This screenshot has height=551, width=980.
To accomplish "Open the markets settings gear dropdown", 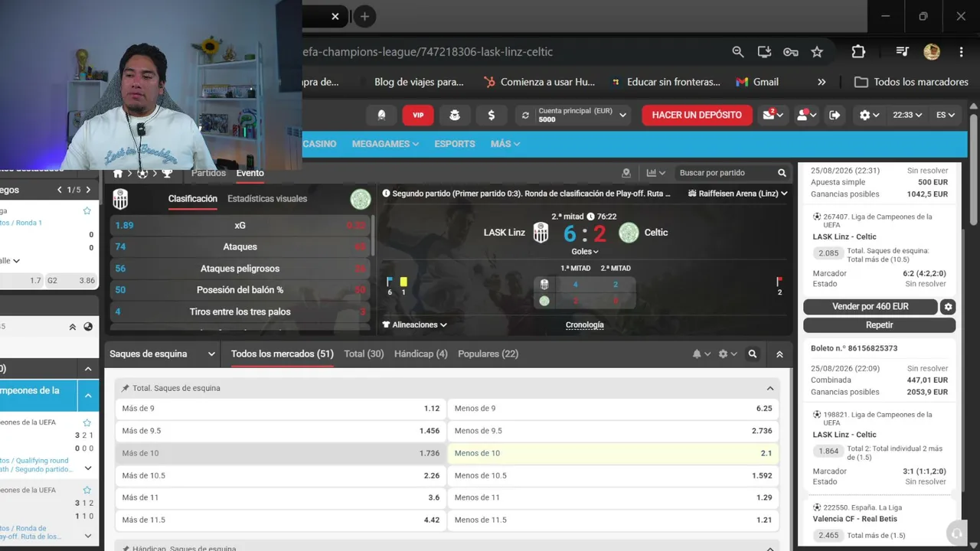I will click(x=728, y=354).
